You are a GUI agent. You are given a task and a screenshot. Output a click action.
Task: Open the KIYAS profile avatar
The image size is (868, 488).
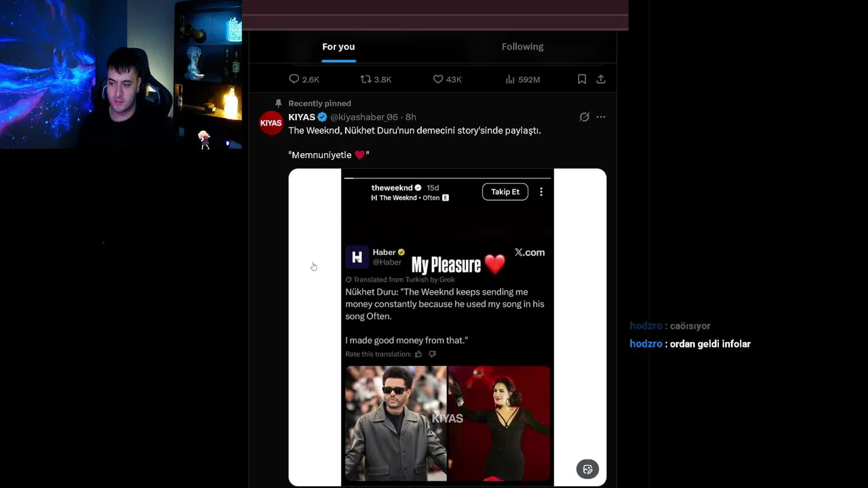tap(271, 123)
